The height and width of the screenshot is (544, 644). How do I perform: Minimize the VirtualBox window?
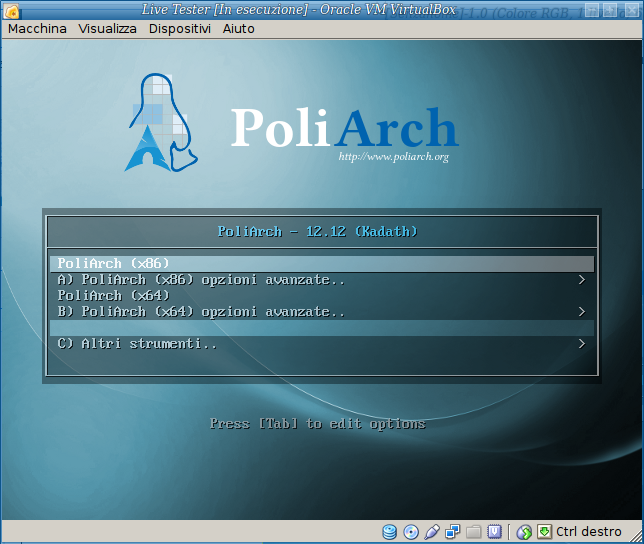[591, 10]
